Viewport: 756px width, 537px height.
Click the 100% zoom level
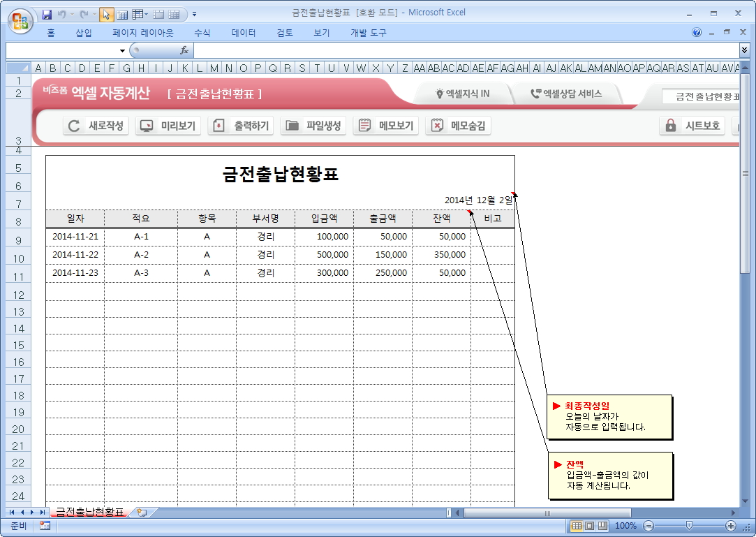626,526
